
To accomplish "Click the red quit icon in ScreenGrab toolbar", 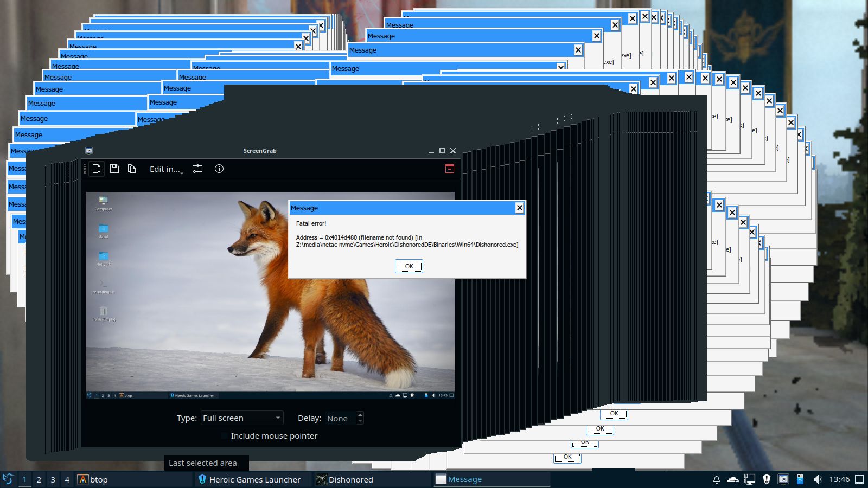I will (x=450, y=169).
